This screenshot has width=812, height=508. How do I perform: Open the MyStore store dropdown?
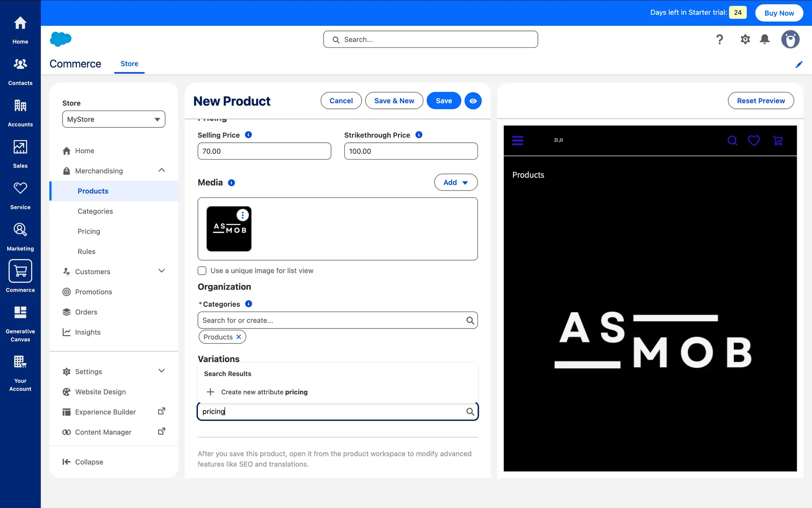click(114, 119)
